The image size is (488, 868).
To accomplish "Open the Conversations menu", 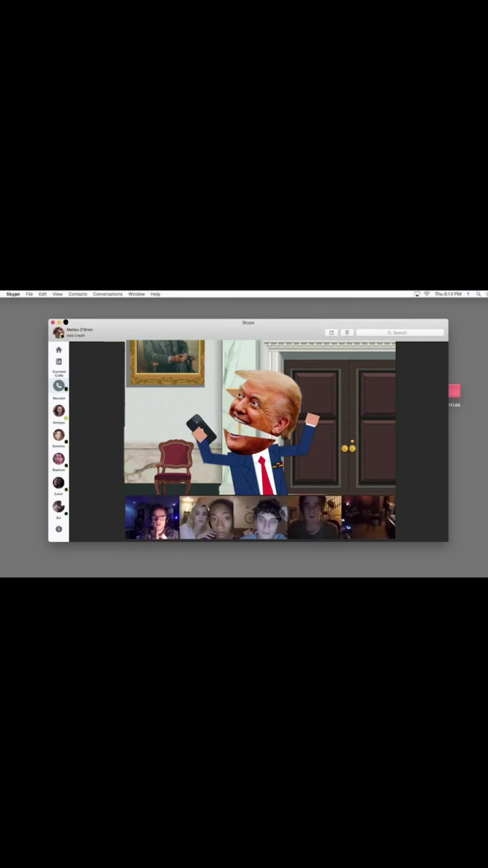I will (108, 294).
